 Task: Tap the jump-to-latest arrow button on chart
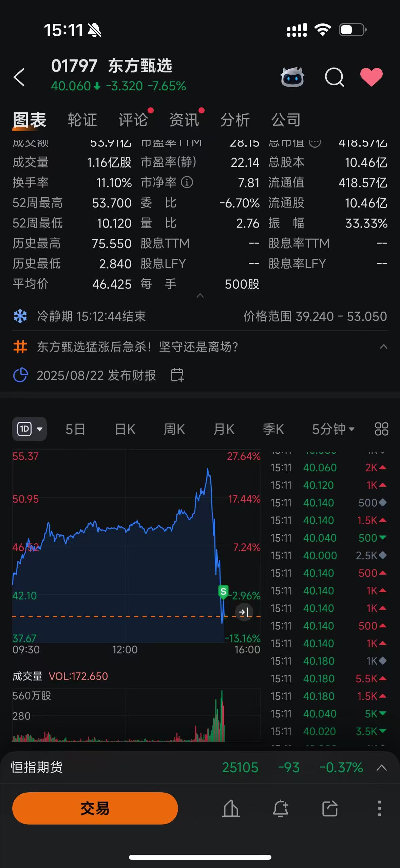244,612
